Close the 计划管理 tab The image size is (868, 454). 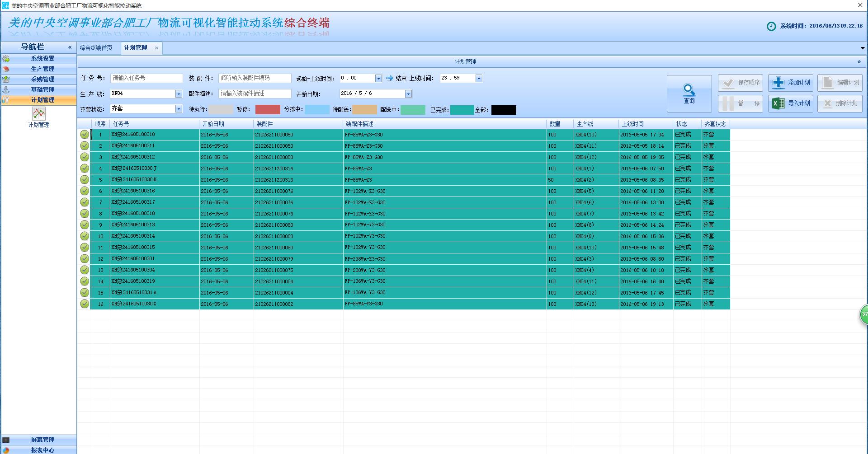[156, 48]
